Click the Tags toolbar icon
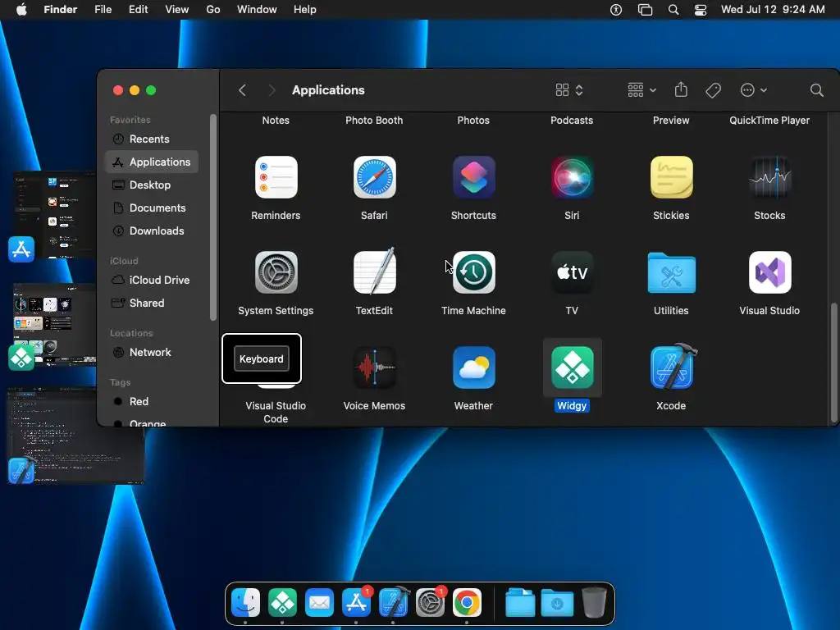 click(713, 90)
